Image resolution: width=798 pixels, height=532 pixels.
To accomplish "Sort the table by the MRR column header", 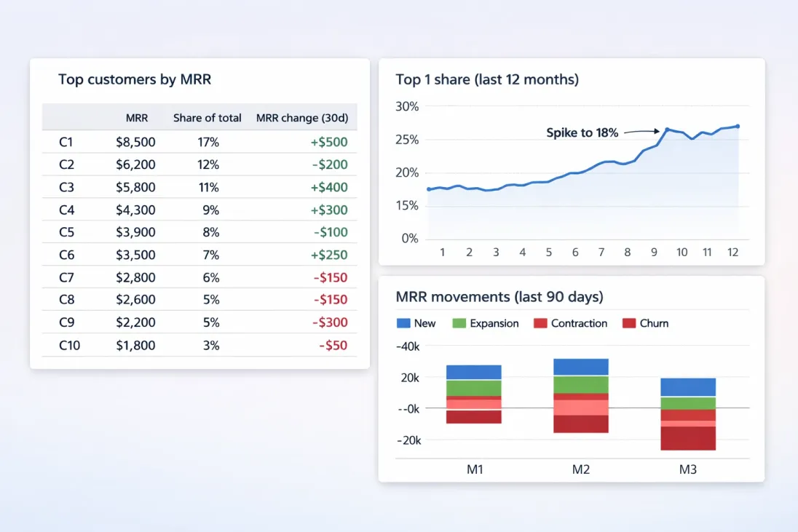I will pyautogui.click(x=137, y=117).
